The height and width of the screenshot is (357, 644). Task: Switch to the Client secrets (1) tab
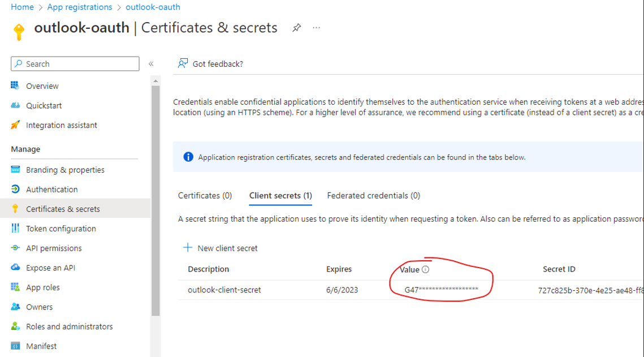click(280, 196)
